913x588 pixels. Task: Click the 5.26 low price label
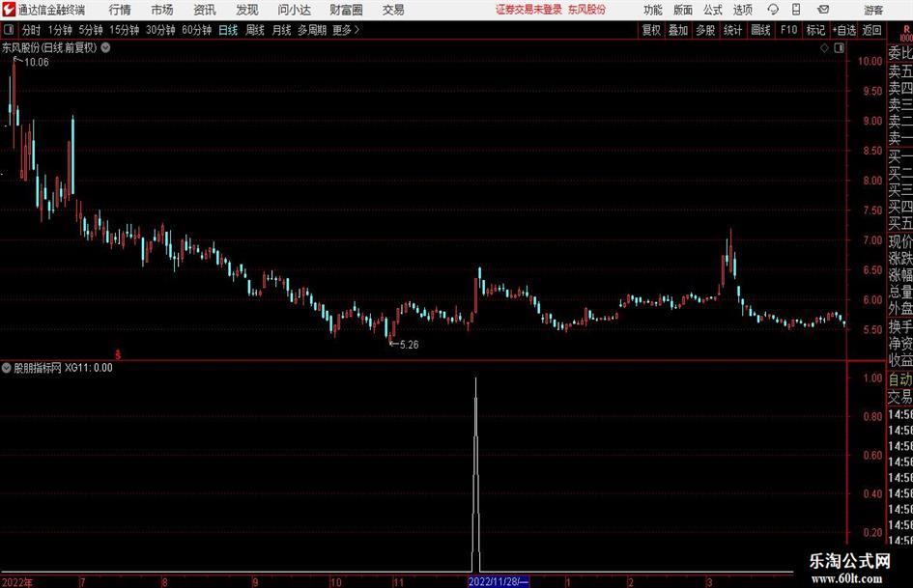pos(409,345)
